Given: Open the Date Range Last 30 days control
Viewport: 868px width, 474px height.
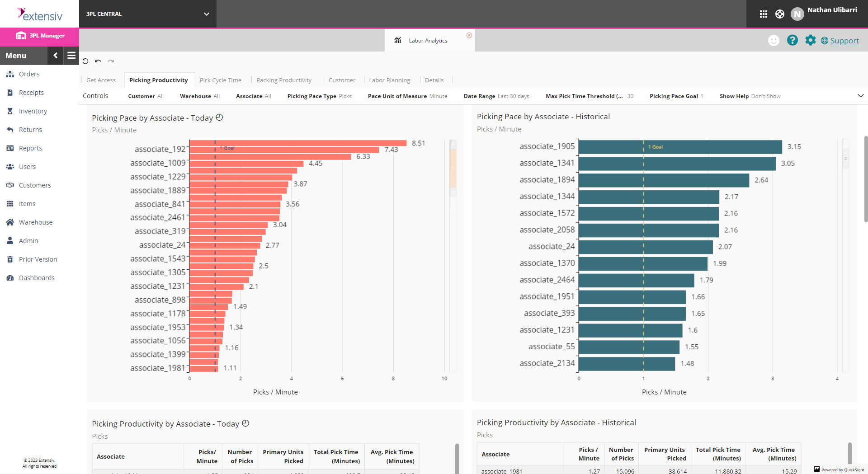Looking at the screenshot, I should tap(496, 96).
